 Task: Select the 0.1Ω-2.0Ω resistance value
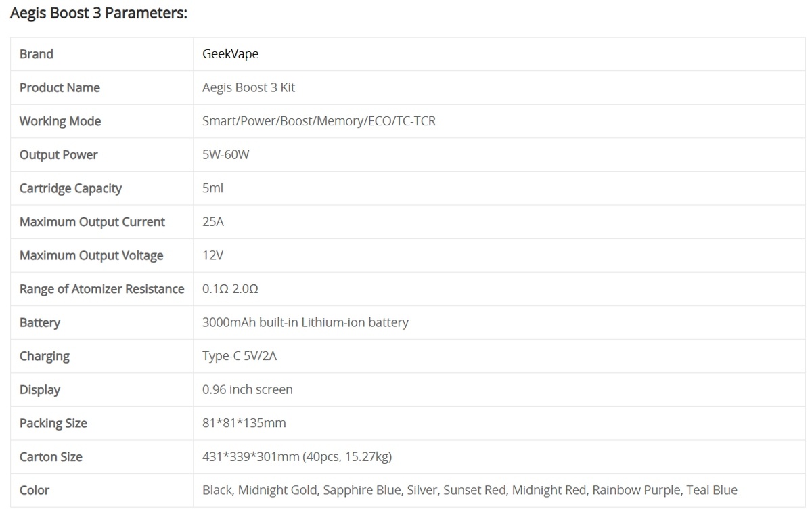pyautogui.click(x=230, y=289)
